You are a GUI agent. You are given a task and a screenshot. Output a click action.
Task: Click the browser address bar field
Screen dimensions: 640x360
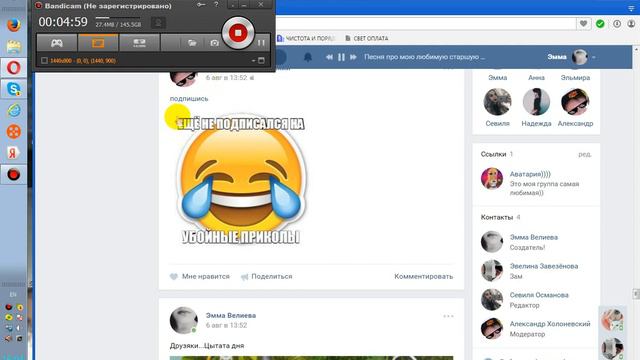pyautogui.click(x=425, y=24)
